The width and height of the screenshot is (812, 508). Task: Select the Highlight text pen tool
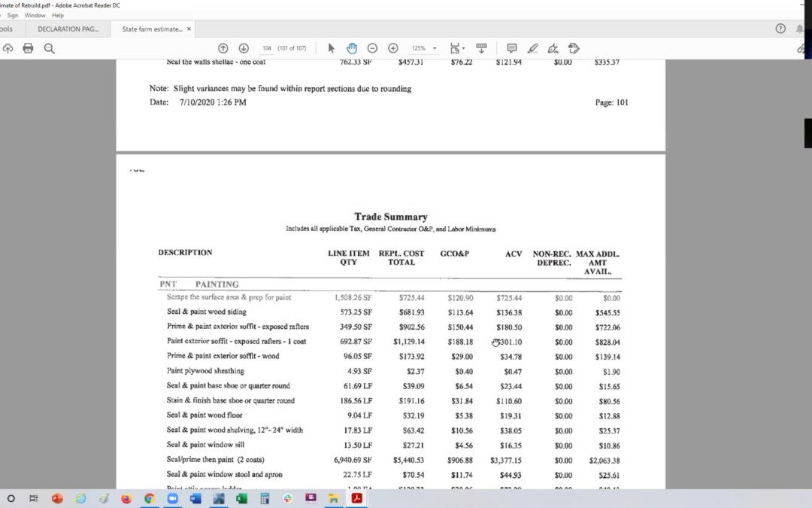532,48
